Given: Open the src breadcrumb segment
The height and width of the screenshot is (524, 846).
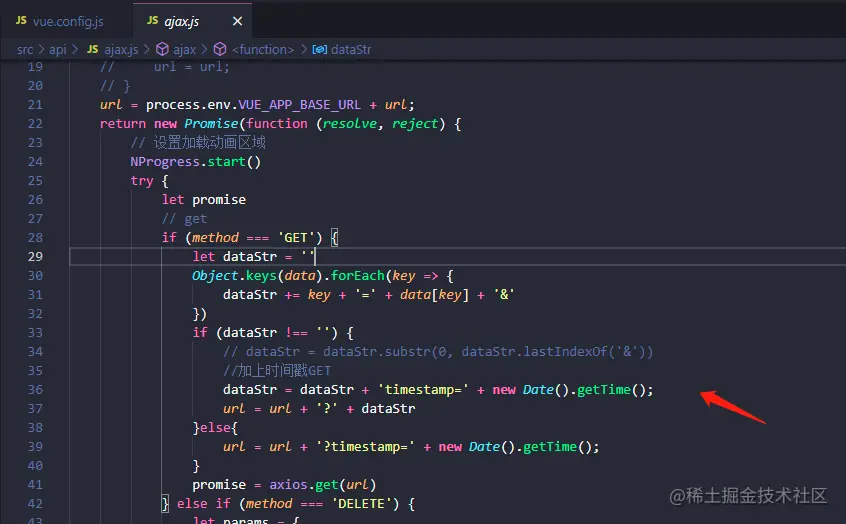Looking at the screenshot, I should pos(25,50).
